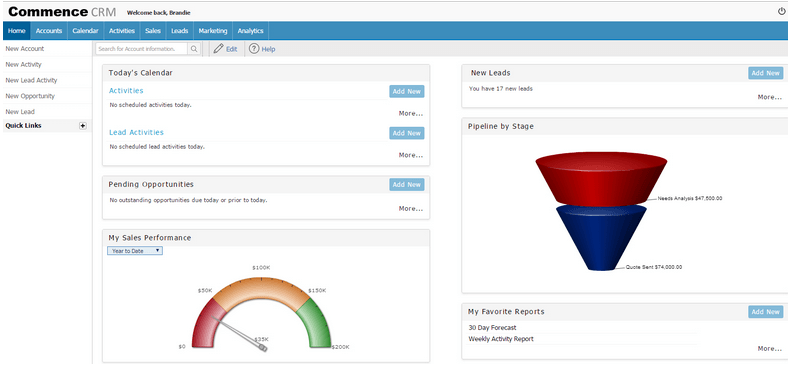Open the Analytics tab
The image size is (796, 368).
point(250,30)
